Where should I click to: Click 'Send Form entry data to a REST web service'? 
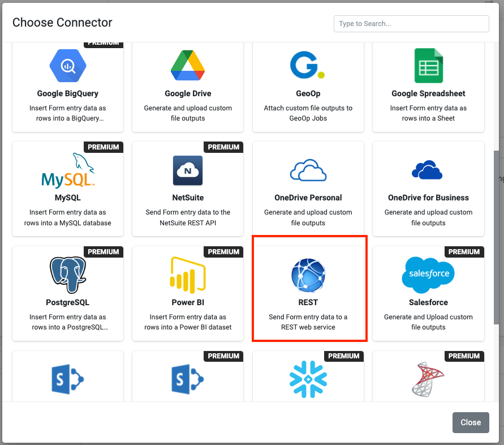pyautogui.click(x=308, y=322)
